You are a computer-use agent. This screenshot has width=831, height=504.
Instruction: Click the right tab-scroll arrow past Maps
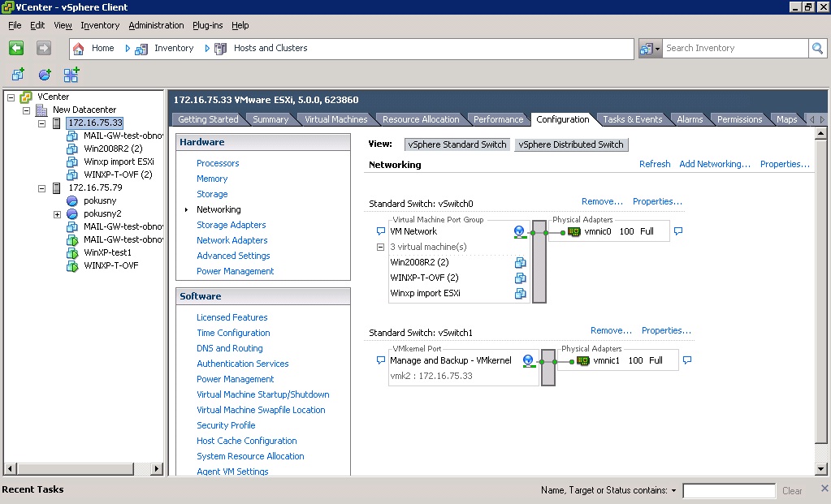[822, 119]
